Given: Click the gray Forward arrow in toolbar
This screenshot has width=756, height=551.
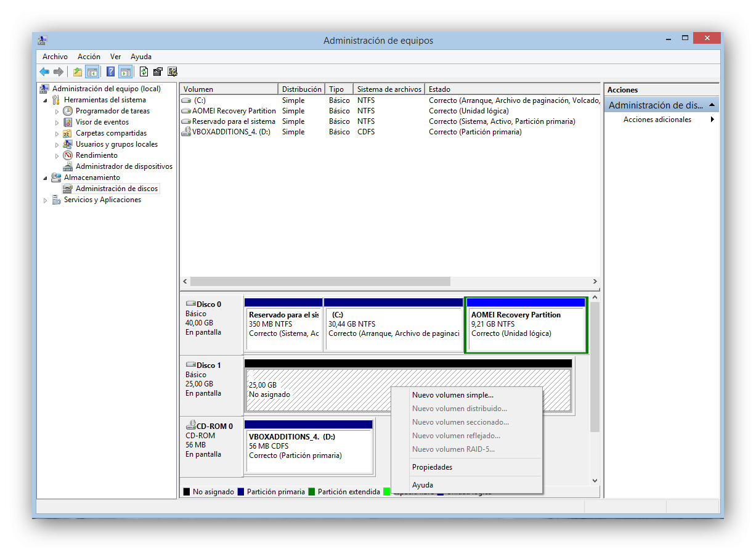Looking at the screenshot, I should pyautogui.click(x=58, y=71).
